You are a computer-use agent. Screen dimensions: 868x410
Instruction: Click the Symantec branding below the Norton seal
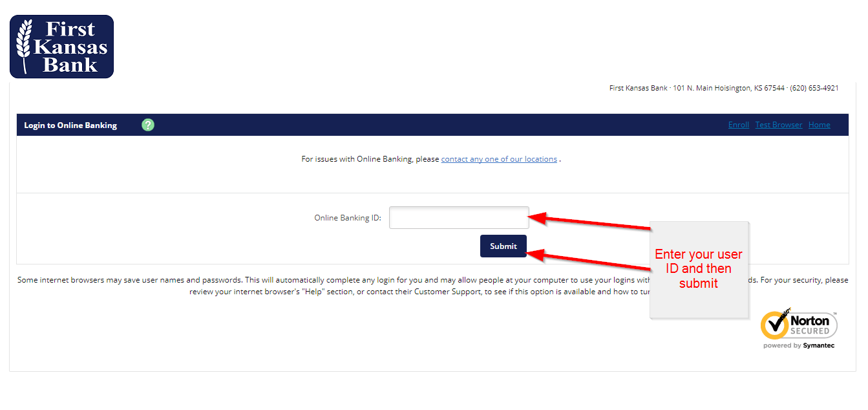(x=799, y=345)
